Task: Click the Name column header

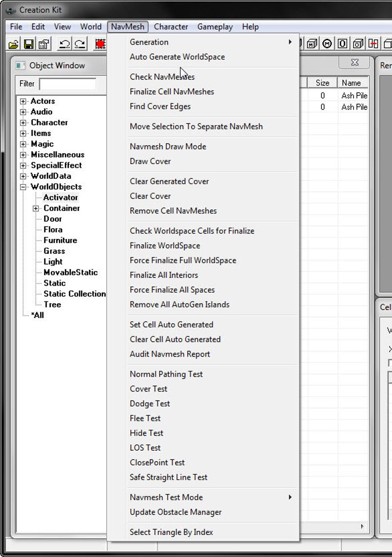Action: 353,83
